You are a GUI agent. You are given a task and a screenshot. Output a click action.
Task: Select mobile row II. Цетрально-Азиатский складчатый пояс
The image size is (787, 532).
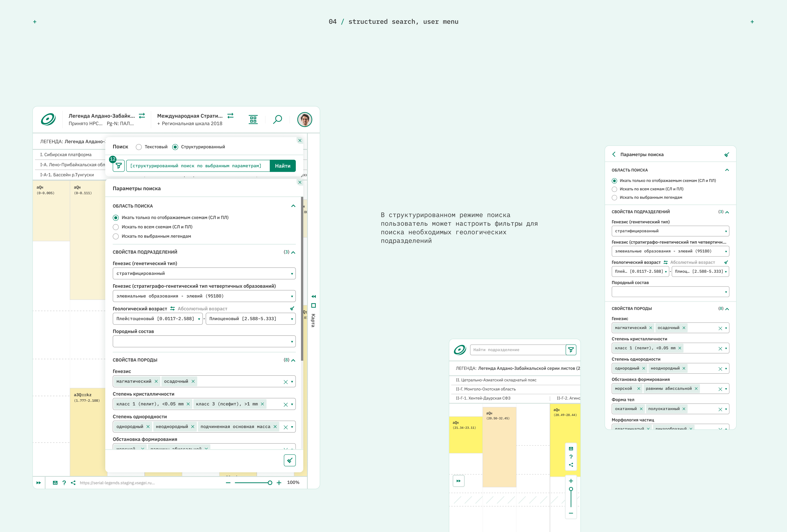496,380
